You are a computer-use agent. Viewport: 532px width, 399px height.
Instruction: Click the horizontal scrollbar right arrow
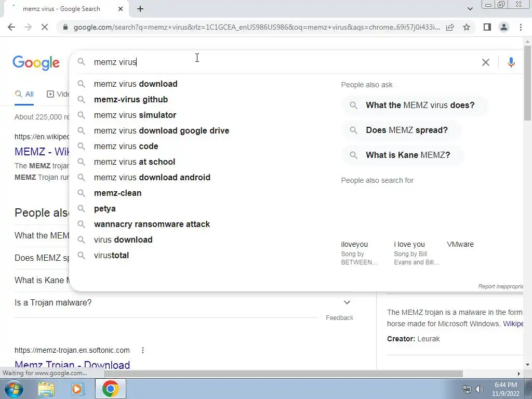tap(519, 374)
